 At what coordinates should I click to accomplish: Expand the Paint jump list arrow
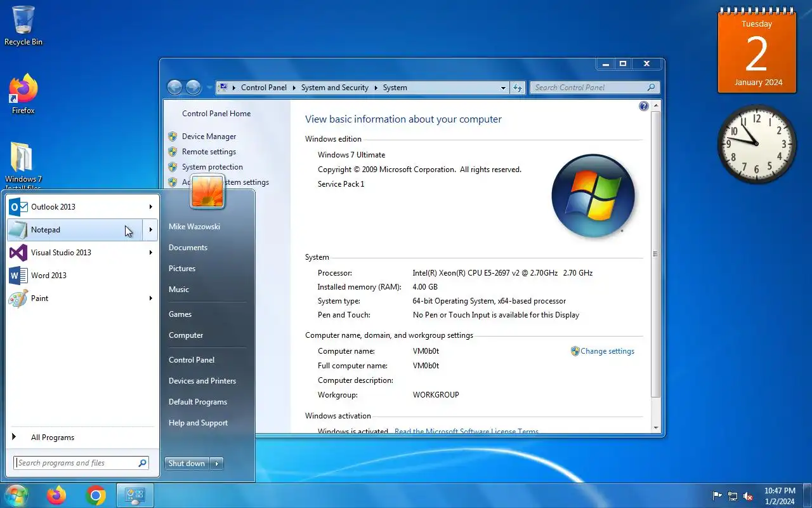tap(151, 298)
